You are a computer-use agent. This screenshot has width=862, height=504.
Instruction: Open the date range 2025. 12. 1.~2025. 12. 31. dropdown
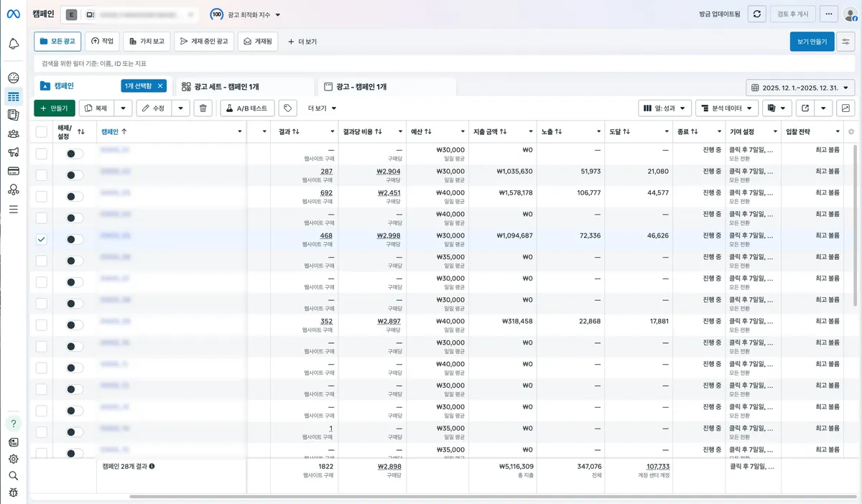click(x=800, y=88)
